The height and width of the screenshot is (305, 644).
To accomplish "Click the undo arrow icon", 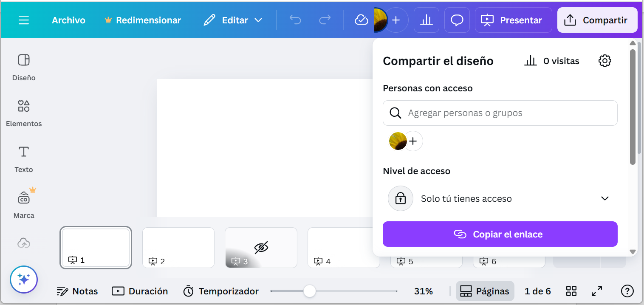I will click(x=295, y=20).
